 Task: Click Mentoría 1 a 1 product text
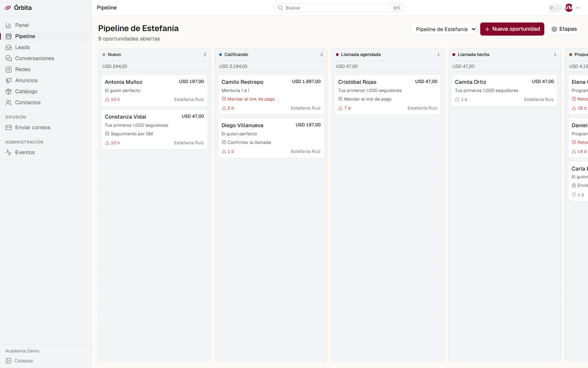[x=236, y=90]
